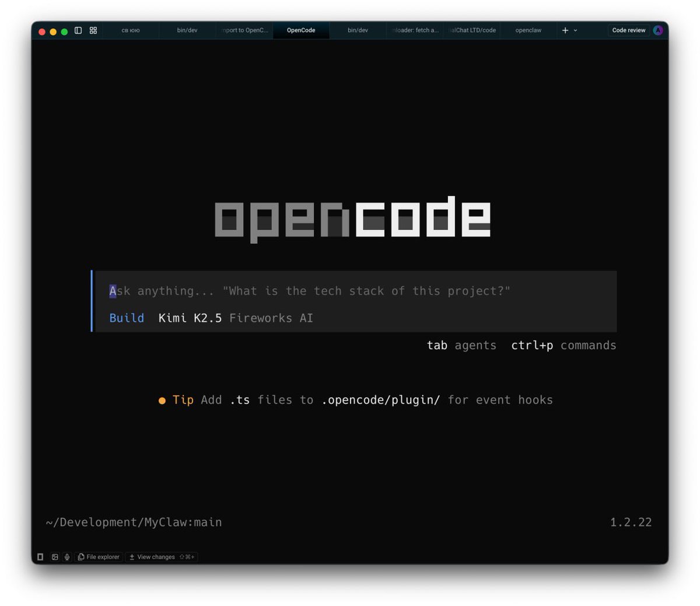
Task: Click the Kimi K2.5 model name
Action: click(x=190, y=318)
